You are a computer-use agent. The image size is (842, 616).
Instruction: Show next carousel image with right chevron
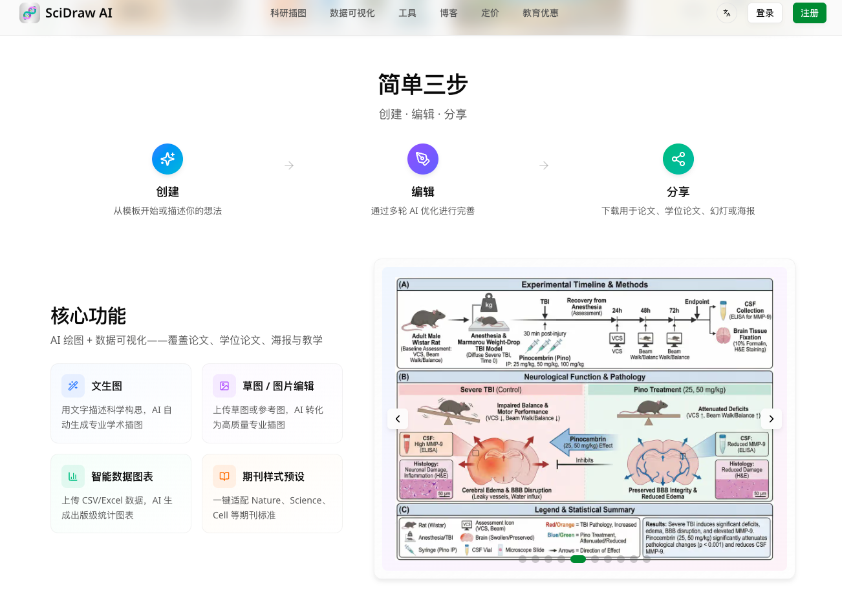click(771, 419)
